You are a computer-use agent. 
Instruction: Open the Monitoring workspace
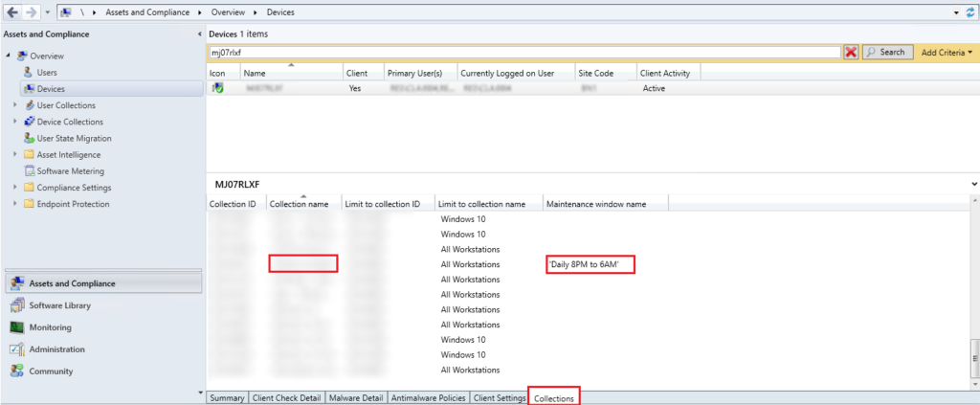pos(56,327)
